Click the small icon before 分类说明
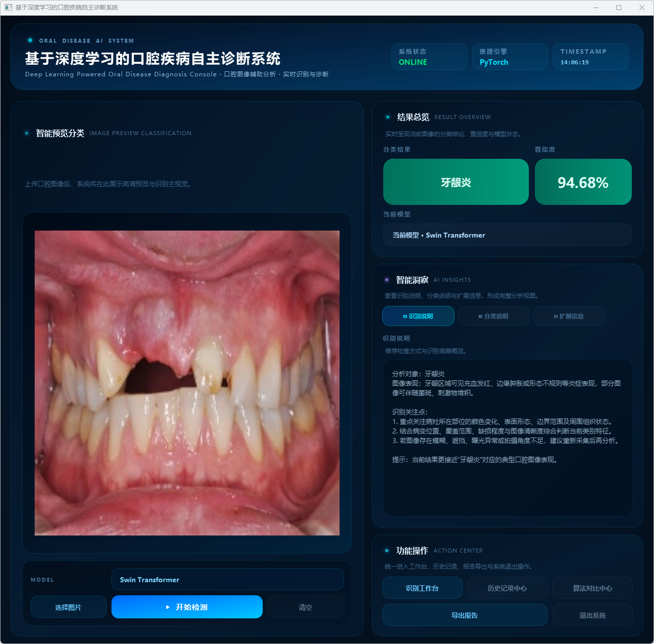 480,316
